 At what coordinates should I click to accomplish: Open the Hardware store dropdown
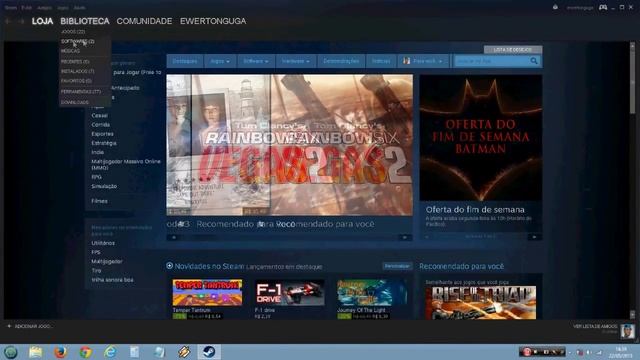pyautogui.click(x=296, y=61)
